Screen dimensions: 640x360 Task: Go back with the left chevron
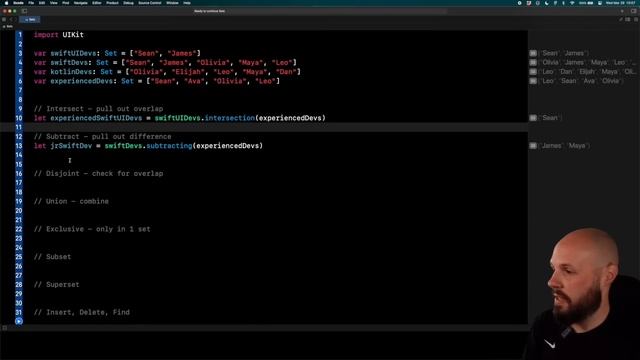point(11,19)
